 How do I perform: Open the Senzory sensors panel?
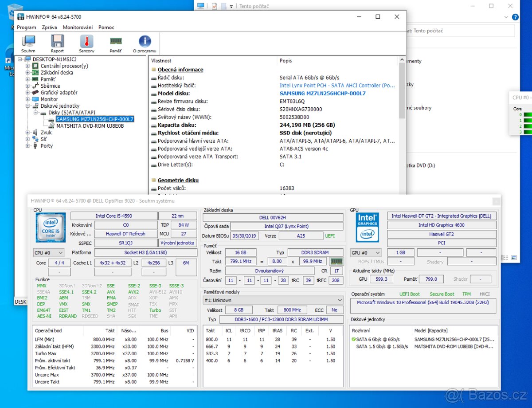click(86, 43)
